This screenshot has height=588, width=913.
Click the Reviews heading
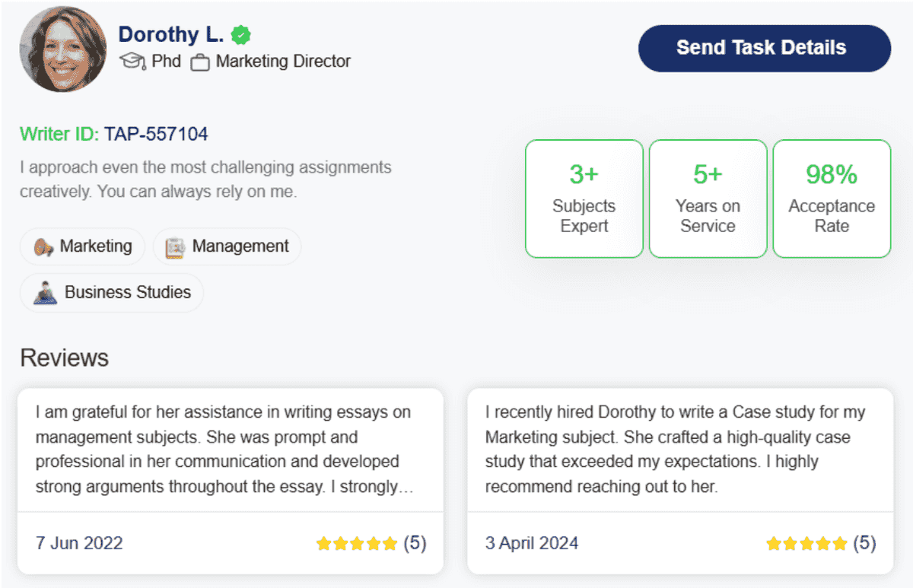[65, 358]
